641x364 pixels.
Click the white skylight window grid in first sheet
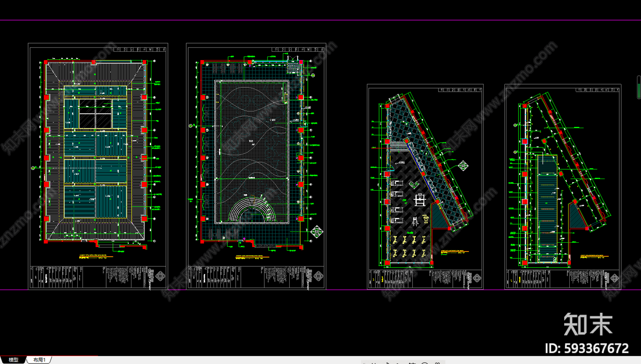point(95,114)
